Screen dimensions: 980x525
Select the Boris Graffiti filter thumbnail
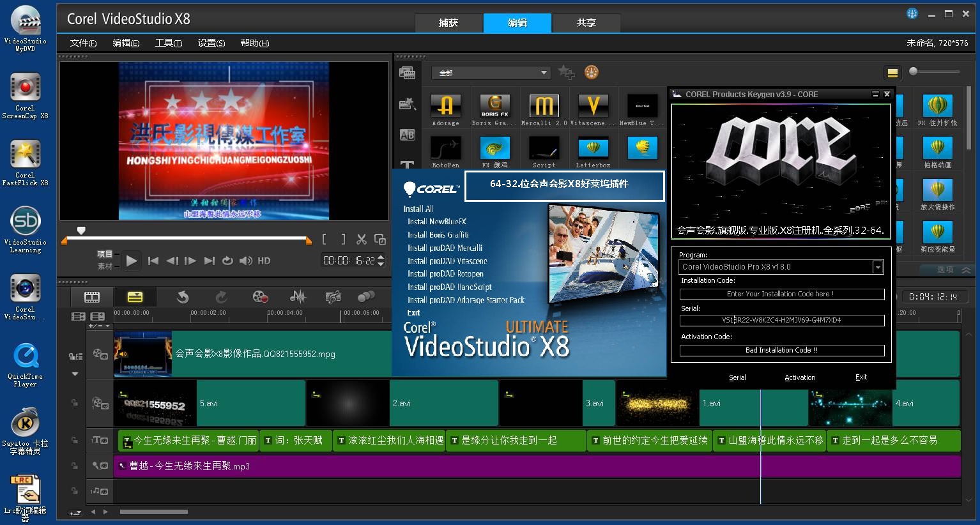coord(494,105)
